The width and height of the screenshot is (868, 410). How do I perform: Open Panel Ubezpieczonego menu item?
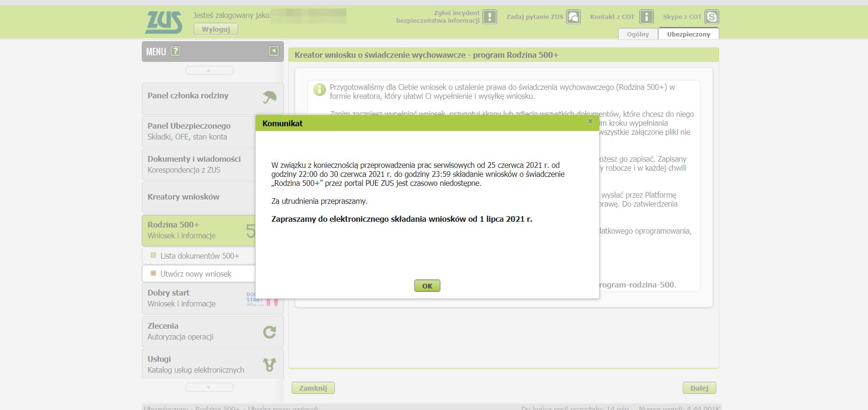click(x=198, y=131)
